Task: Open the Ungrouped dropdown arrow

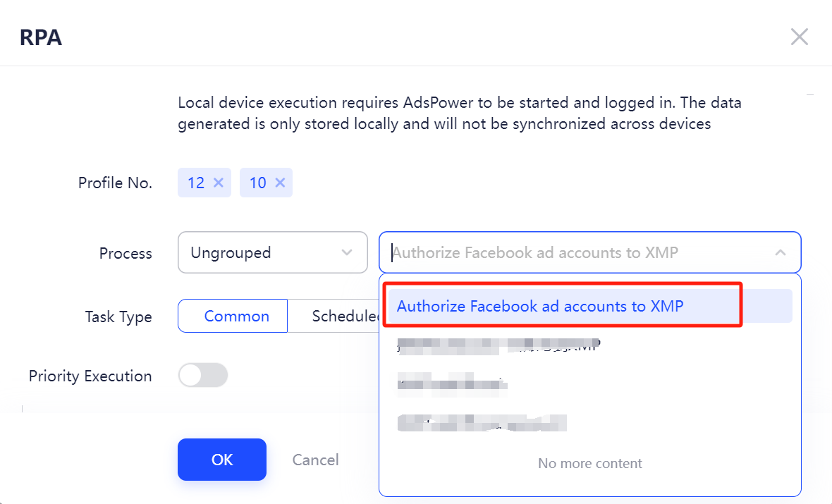Action: [346, 252]
